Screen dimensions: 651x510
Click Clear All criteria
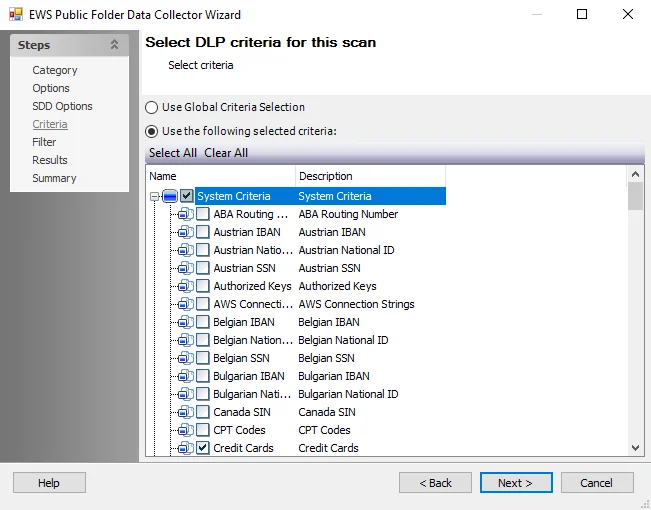click(226, 153)
